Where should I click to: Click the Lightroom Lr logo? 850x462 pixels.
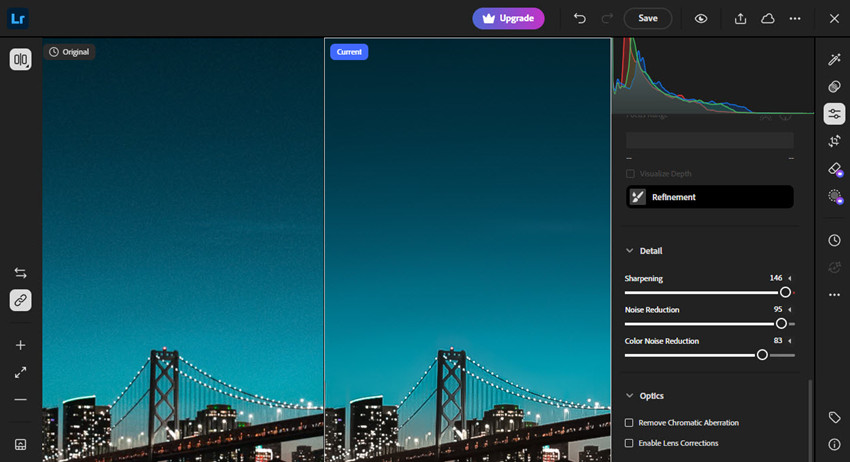coord(18,18)
